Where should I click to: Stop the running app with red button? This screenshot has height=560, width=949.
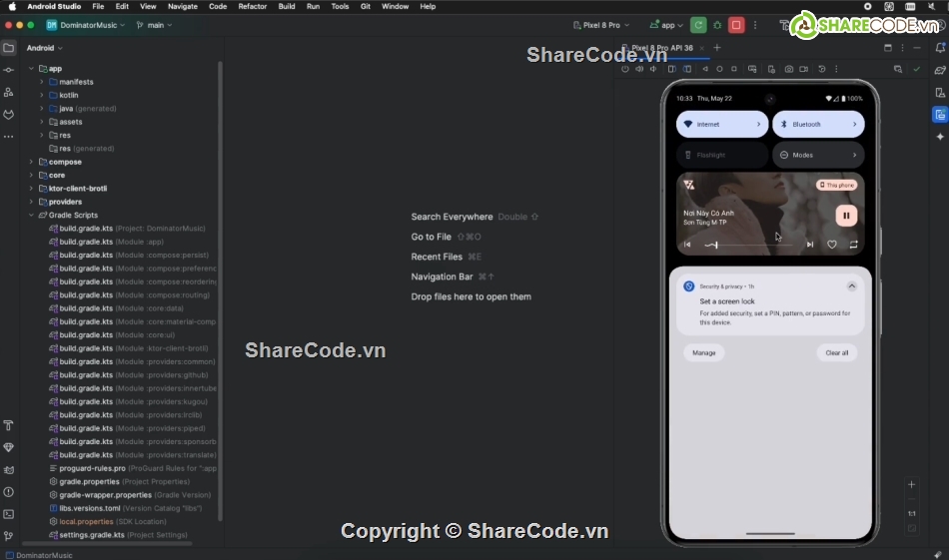pos(736,25)
